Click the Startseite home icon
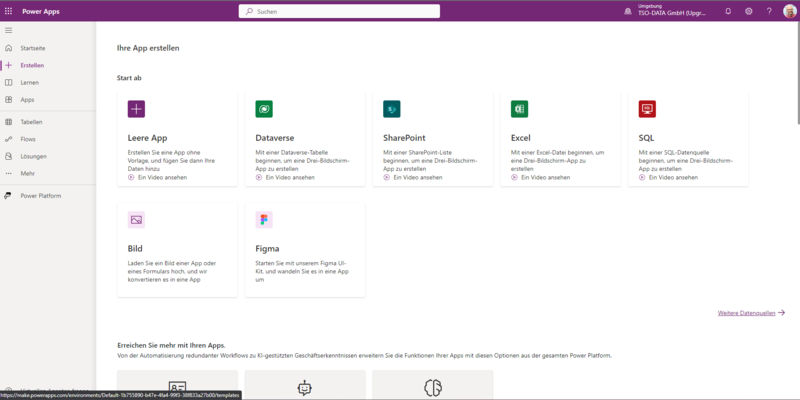Screen dimensions: 800x400 tap(8, 48)
